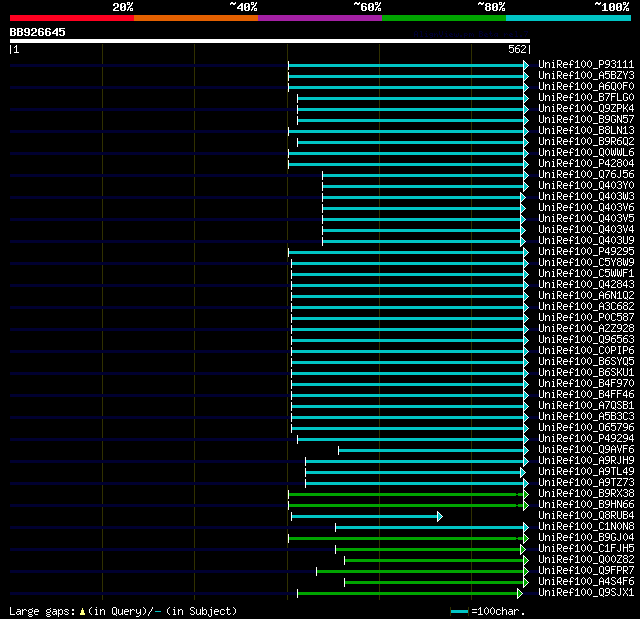Click the UniRef100_B9GJ04 label
The image size is (640, 619).
pyautogui.click(x=586, y=538)
